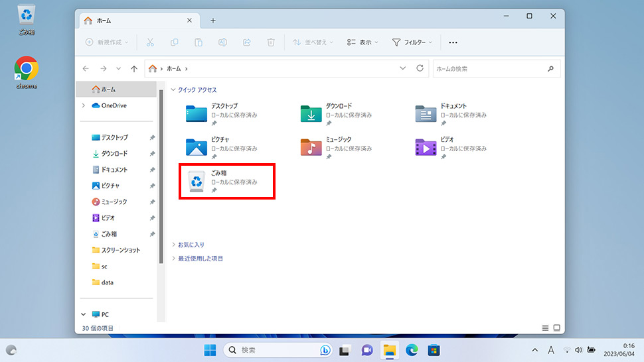Click the Rename icon in toolbar

222,42
